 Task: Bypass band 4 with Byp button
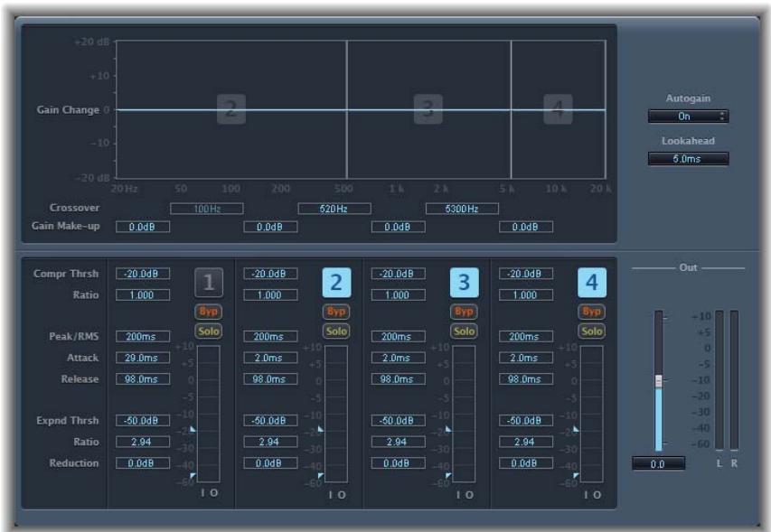point(592,312)
